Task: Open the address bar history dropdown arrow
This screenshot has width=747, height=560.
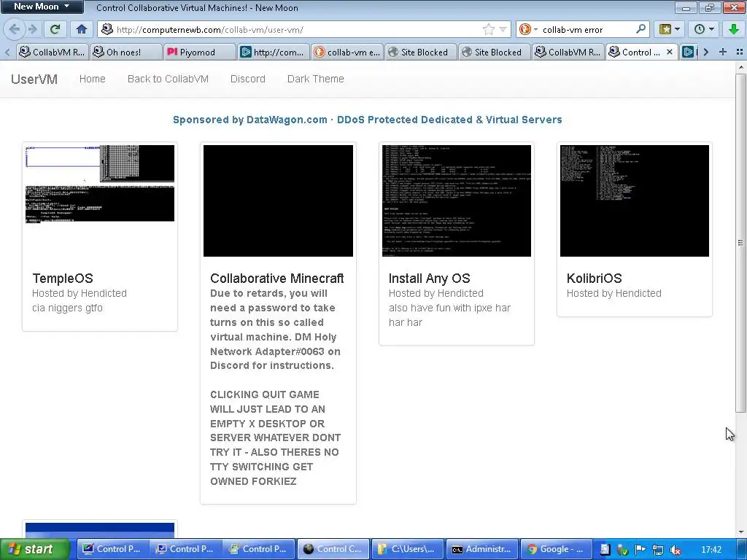Action: coord(503,29)
